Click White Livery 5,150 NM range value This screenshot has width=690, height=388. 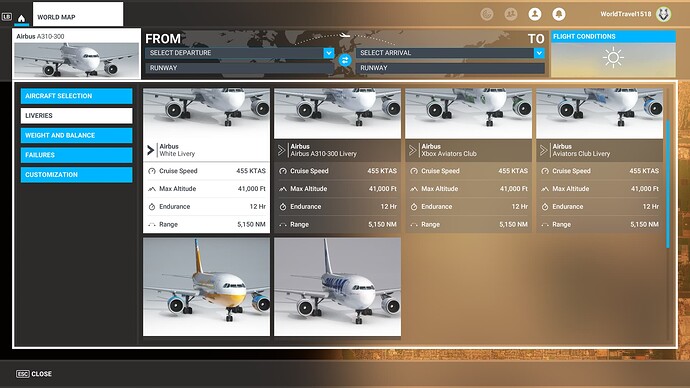[x=251, y=224]
